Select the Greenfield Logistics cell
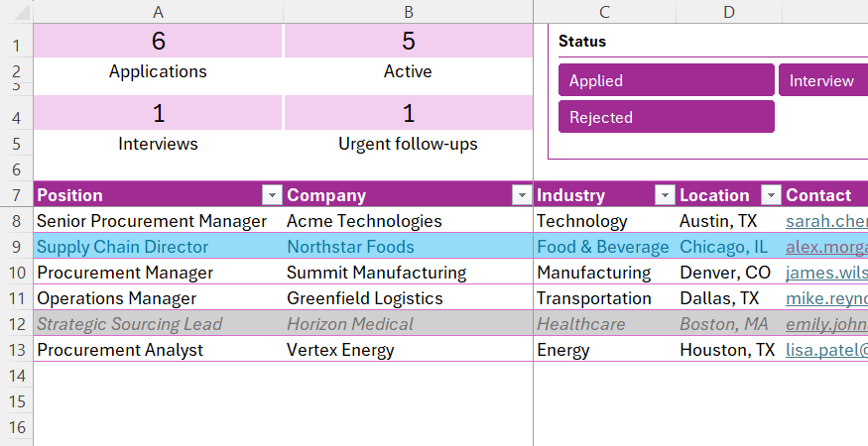This screenshot has height=446, width=868. [x=409, y=298]
